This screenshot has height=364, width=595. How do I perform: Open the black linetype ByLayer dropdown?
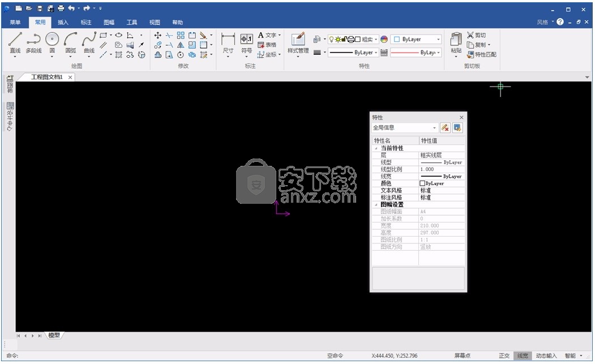tap(353, 53)
